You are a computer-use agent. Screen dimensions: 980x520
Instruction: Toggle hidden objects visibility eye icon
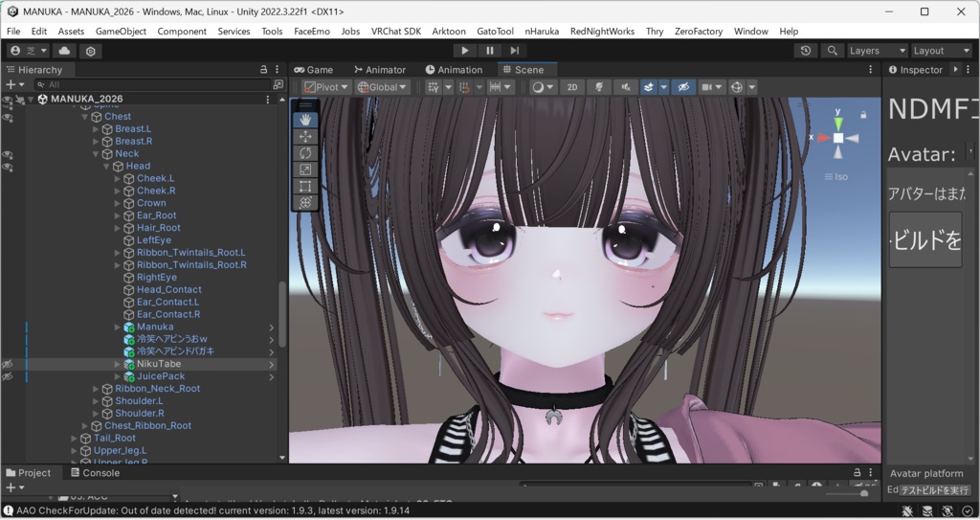point(683,87)
